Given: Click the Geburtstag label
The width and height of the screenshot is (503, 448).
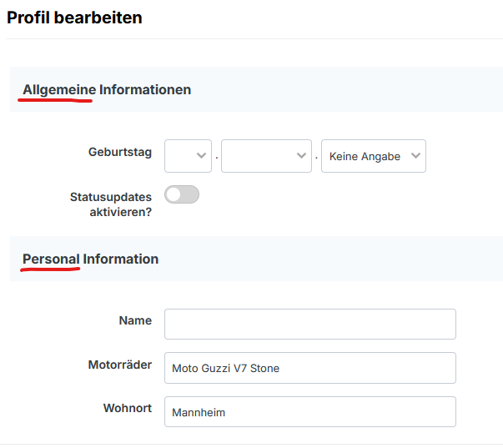Looking at the screenshot, I should point(120,153).
